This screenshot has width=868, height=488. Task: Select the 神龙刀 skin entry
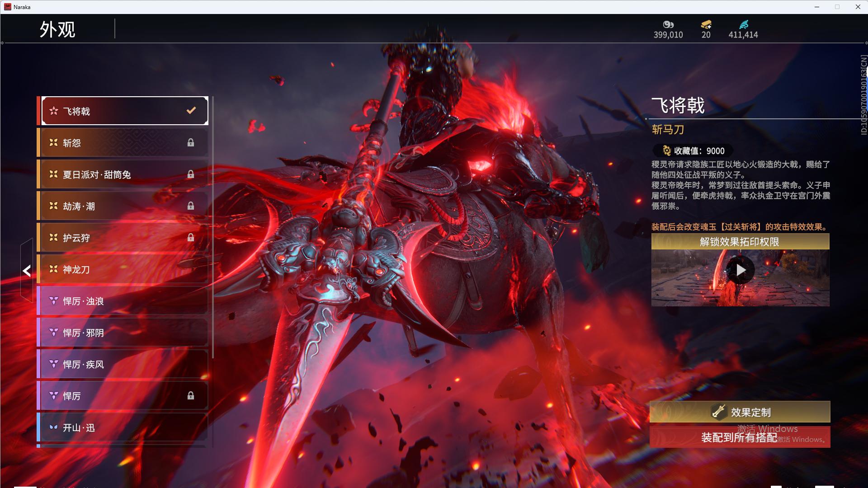pyautogui.click(x=123, y=269)
